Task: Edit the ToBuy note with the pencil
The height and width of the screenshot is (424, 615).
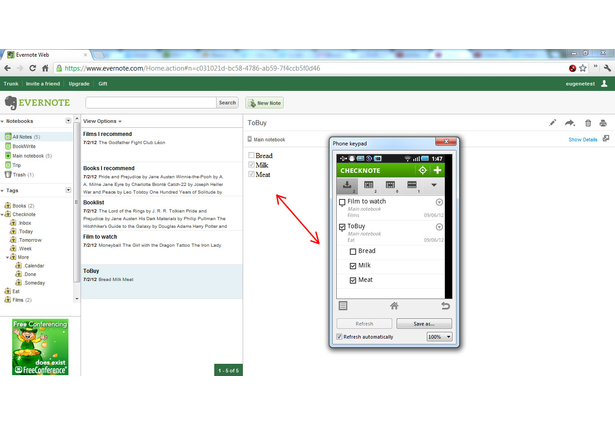Action: pos(552,123)
